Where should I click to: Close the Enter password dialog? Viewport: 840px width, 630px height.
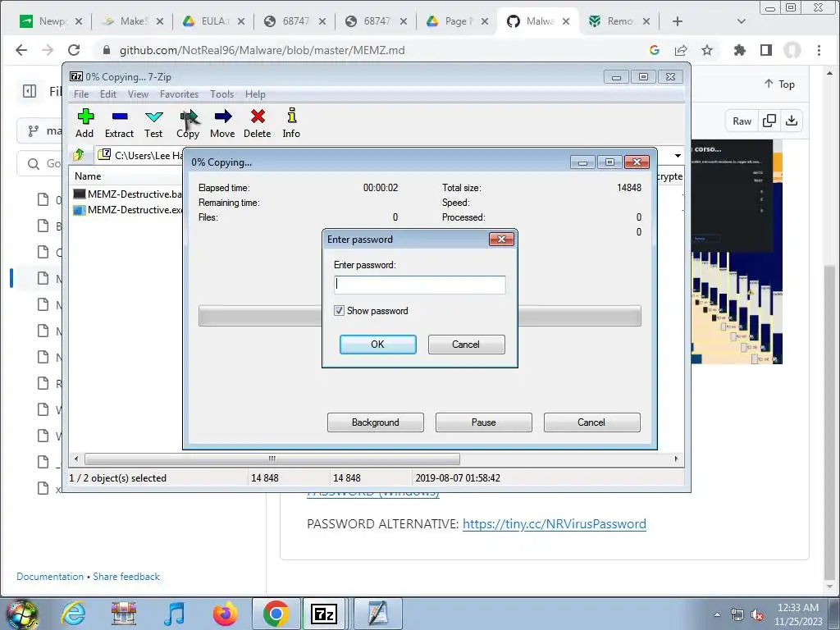pos(501,239)
